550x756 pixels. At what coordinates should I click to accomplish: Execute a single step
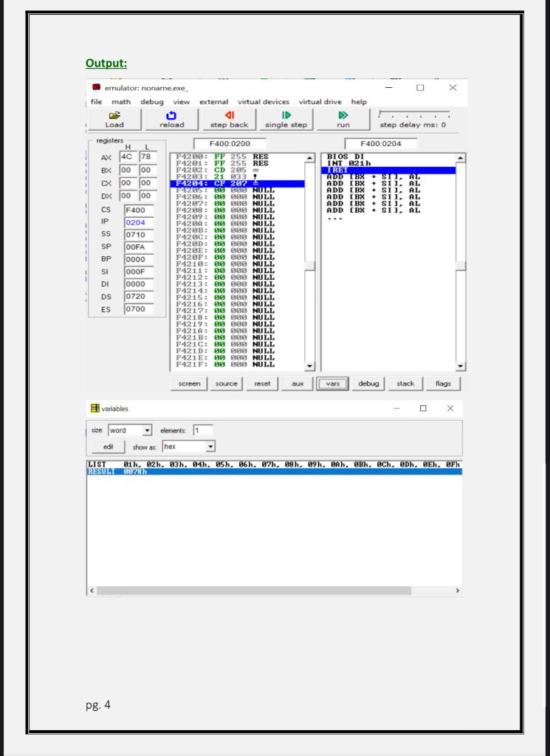tap(286, 120)
